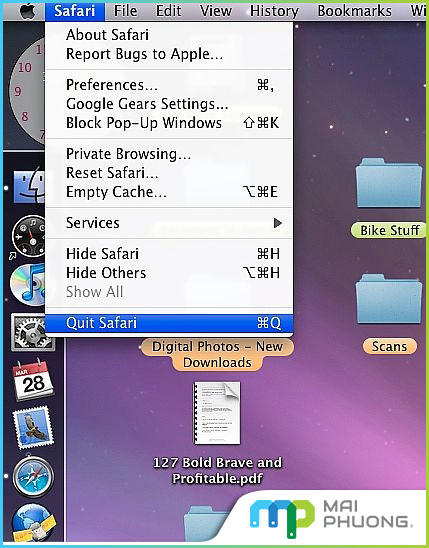Launch iTunes from the Dock

28,284
